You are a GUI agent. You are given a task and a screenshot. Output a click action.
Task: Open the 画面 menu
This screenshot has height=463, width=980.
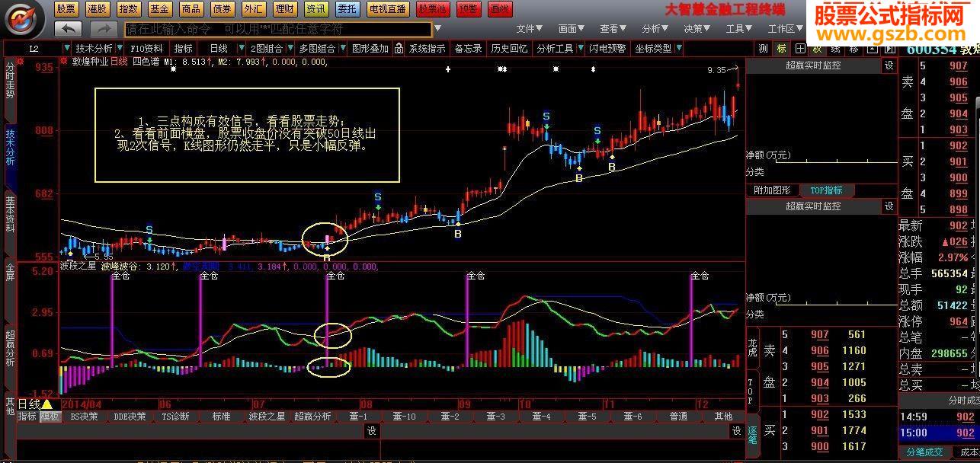[571, 29]
